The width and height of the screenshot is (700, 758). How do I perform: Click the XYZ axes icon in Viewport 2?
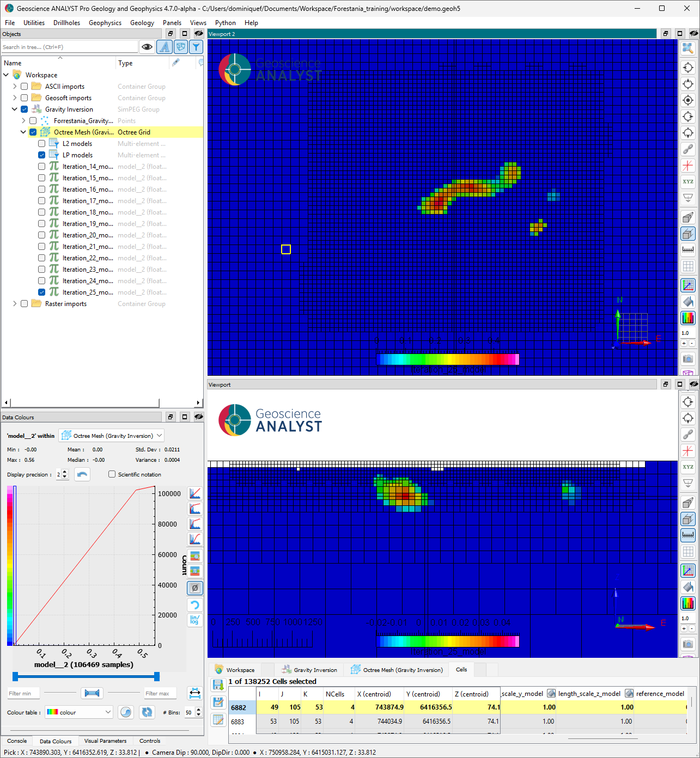(x=688, y=182)
